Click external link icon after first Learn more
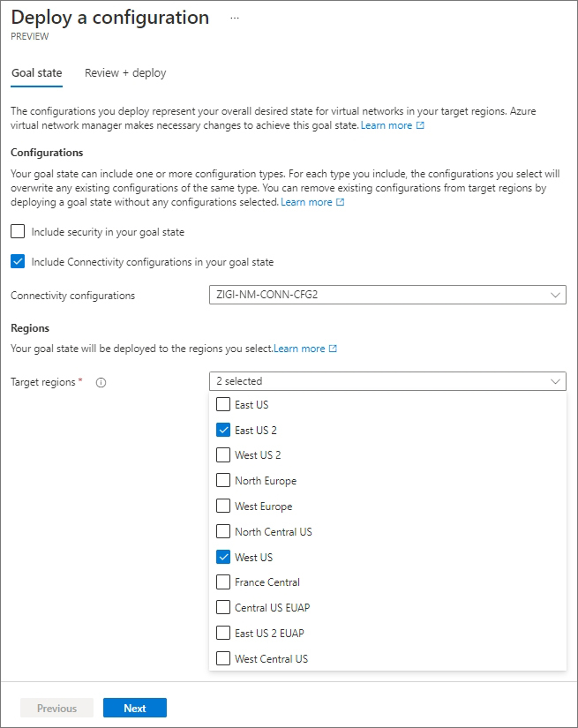The image size is (578, 728). click(420, 125)
